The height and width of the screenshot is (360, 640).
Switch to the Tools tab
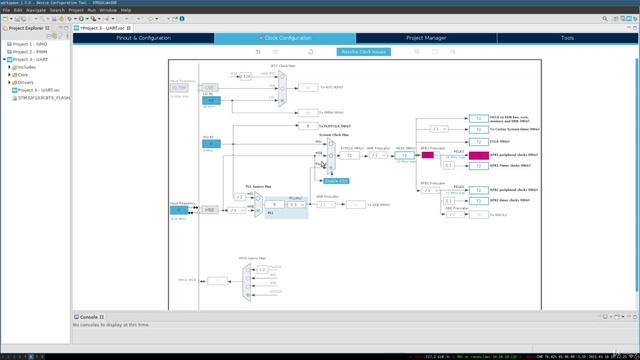(567, 38)
